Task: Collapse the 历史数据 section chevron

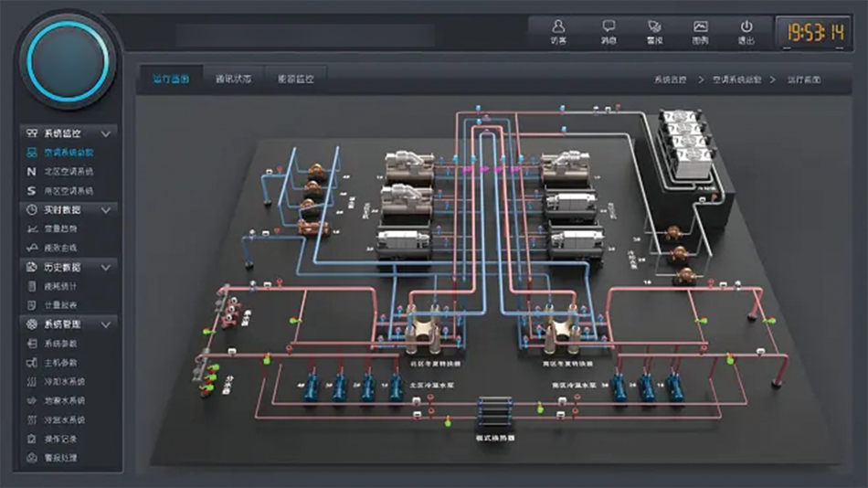Action: click(x=106, y=268)
